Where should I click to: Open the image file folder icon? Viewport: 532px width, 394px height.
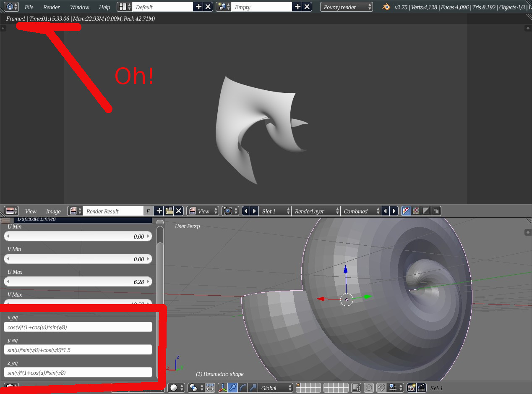[169, 211]
